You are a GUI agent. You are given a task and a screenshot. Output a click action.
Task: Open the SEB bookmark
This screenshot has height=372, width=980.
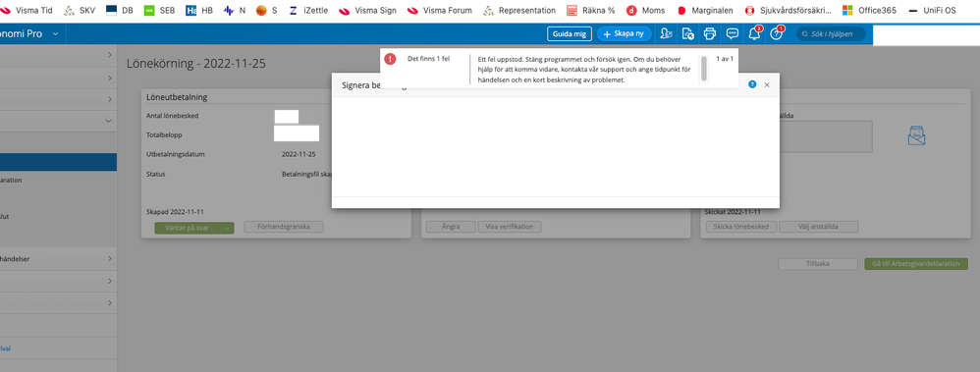tap(159, 10)
